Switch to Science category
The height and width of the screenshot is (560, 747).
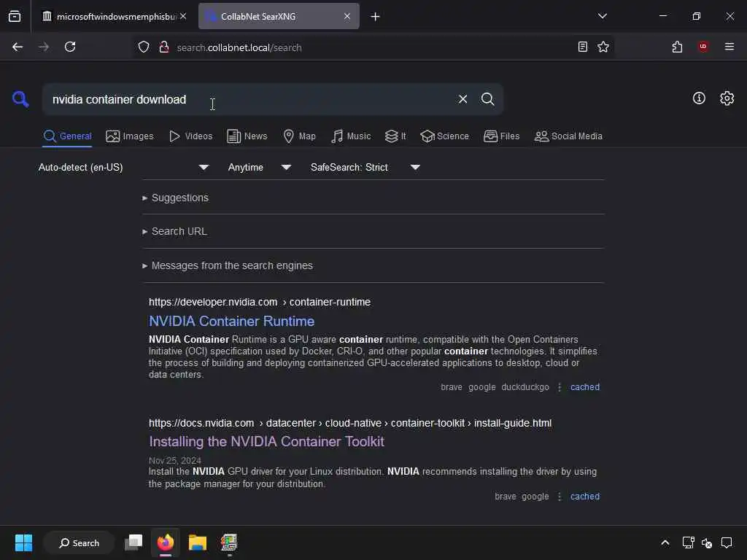(x=444, y=136)
